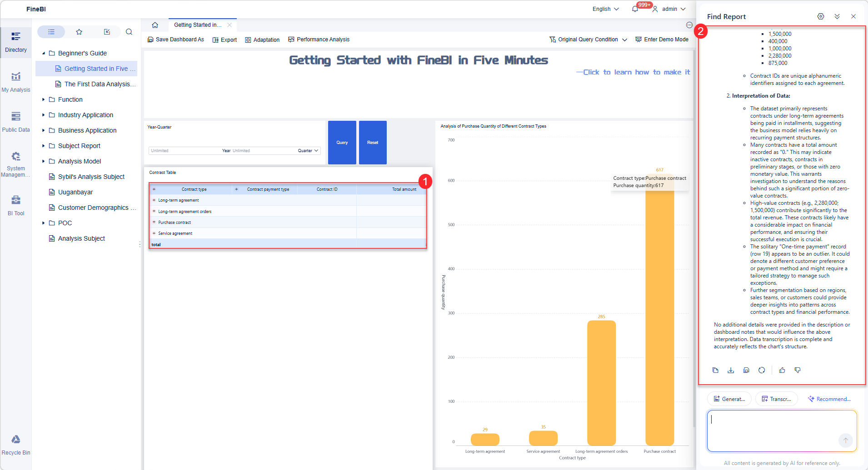The height and width of the screenshot is (470, 868).
Task: Show favorites with the star icon
Action: (x=79, y=32)
